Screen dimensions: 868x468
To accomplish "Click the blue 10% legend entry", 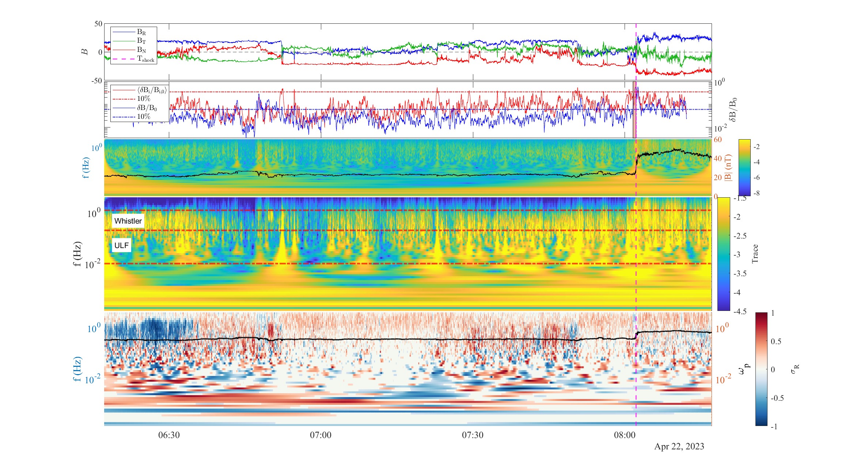I will [x=132, y=117].
